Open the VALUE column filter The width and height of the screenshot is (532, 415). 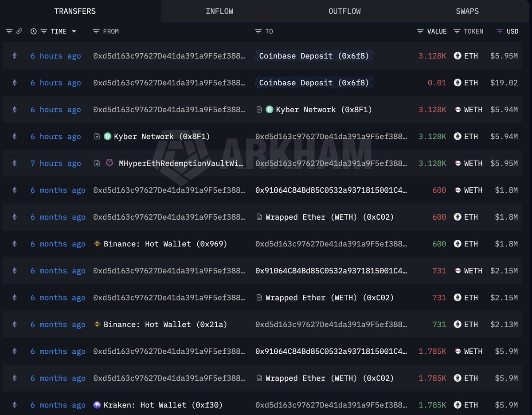pos(420,32)
